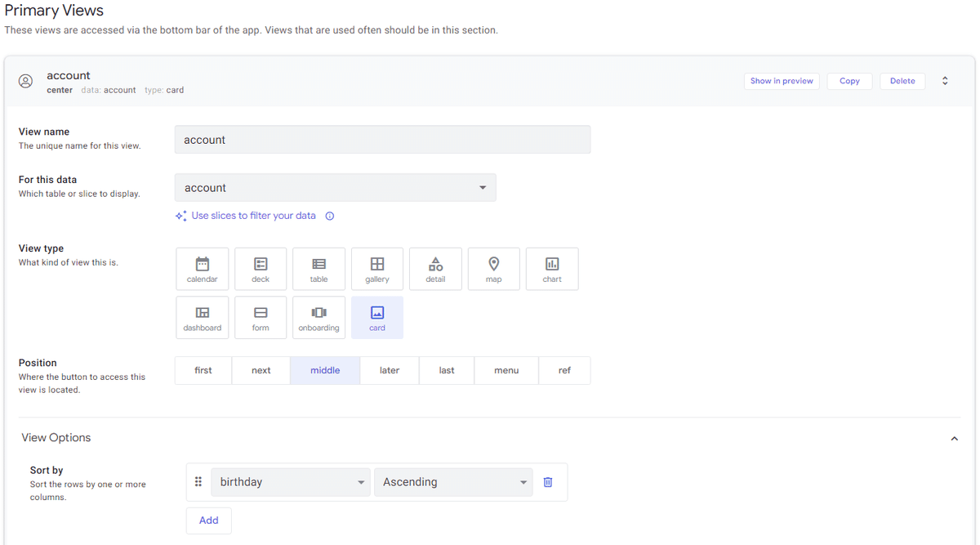
Task: Select the calendar view type
Action: pos(203,269)
